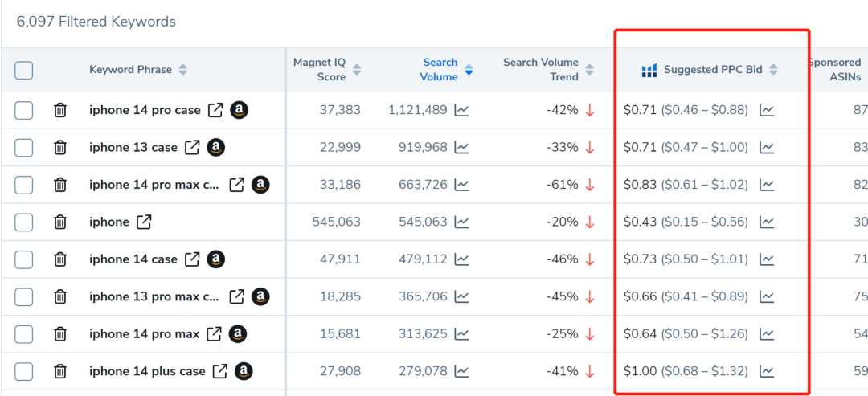
Task: Open external link for iphone 13 case
Action: 192,147
